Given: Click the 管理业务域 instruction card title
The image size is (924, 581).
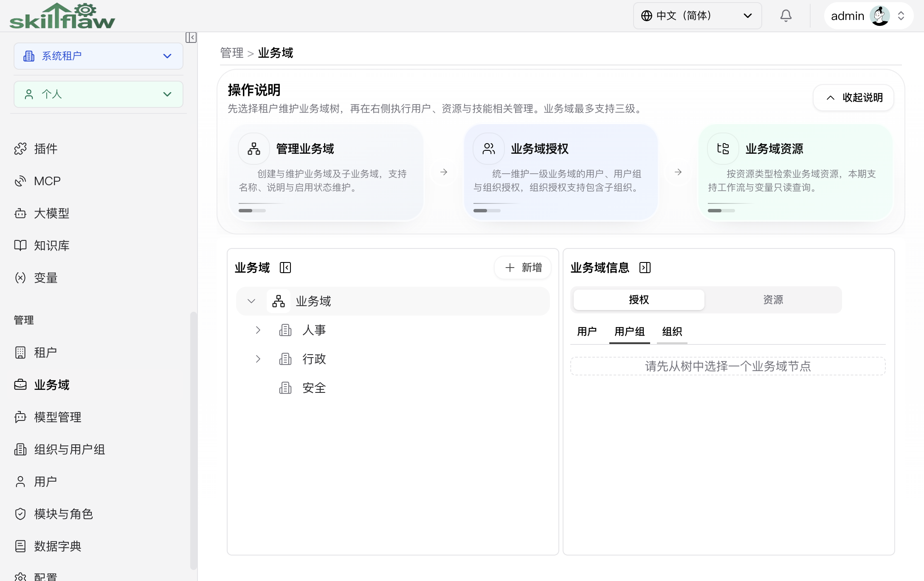Looking at the screenshot, I should [305, 149].
